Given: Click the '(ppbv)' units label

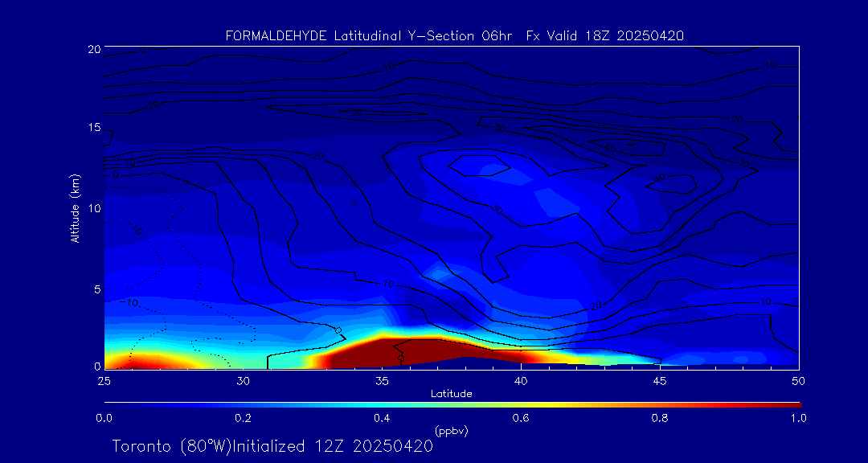Looking at the screenshot, I should pos(451,431).
